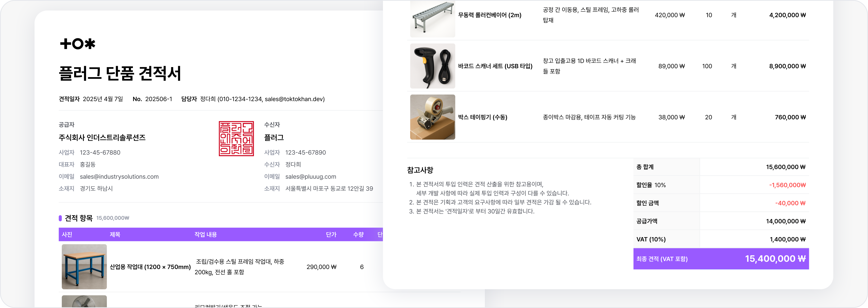Image resolution: width=868 pixels, height=308 pixels.
Task: Click the 수량 column header
Action: click(358, 235)
